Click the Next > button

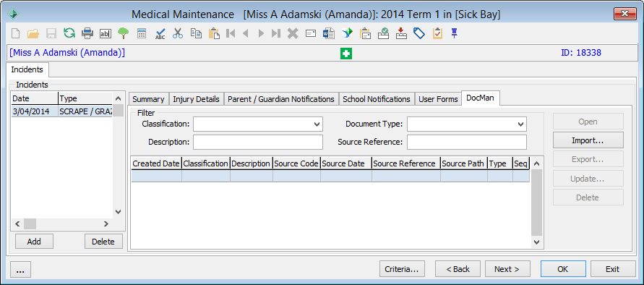tap(507, 269)
